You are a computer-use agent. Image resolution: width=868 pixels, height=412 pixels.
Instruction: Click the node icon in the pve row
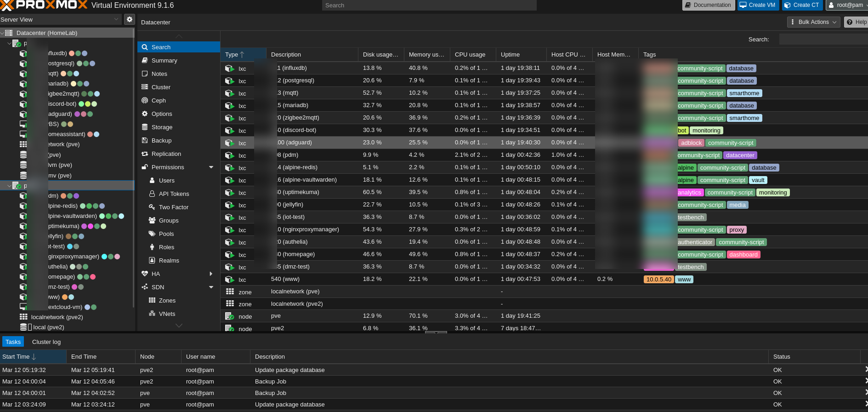coord(229,316)
